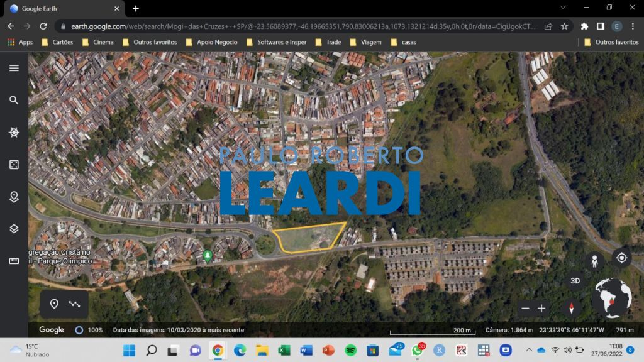
Task: Launch Voyager from the sidebar
Action: click(x=14, y=133)
